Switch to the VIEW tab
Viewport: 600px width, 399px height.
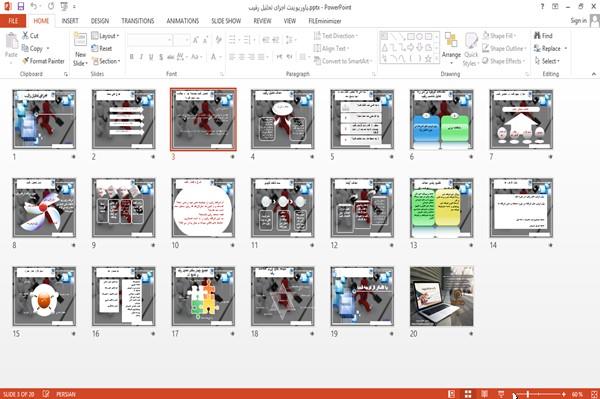[290, 21]
